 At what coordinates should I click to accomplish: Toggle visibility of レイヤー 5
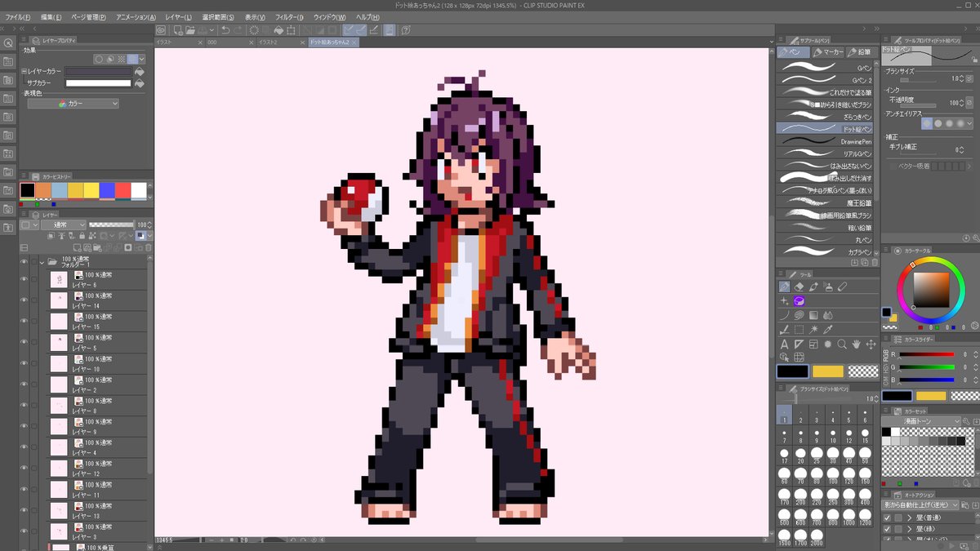point(24,343)
